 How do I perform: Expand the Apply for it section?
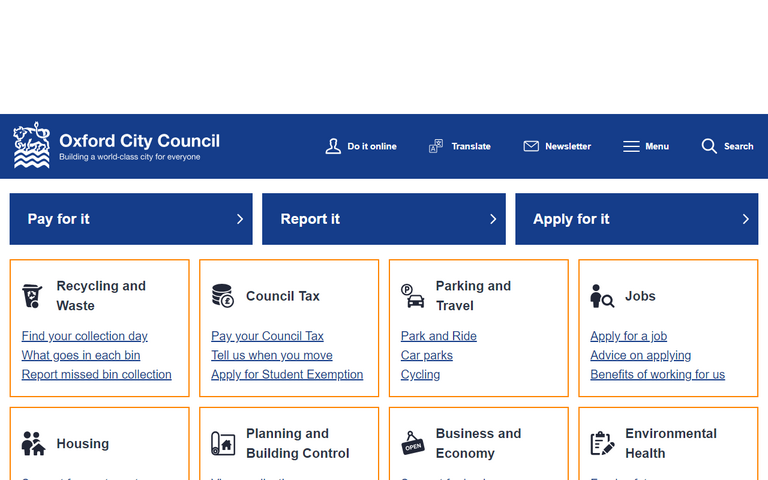636,219
